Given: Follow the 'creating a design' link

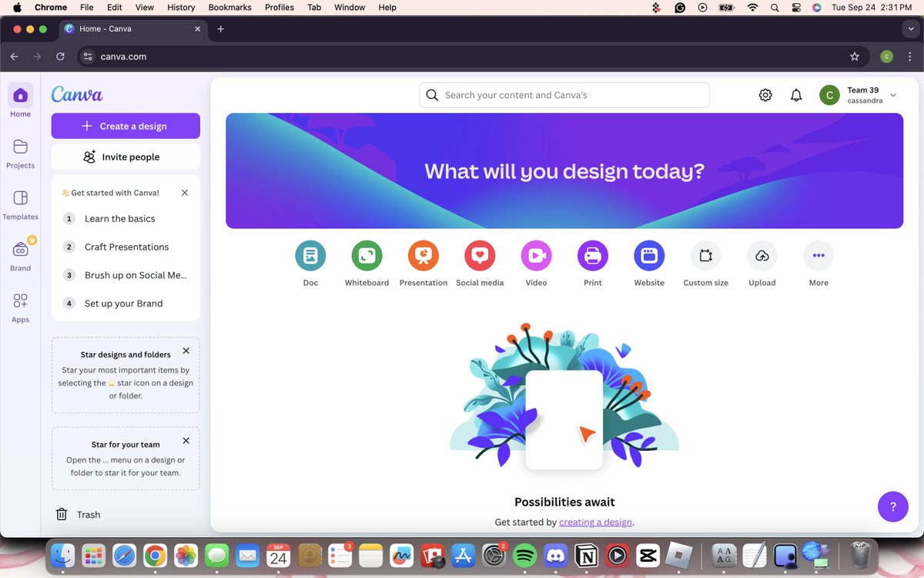Looking at the screenshot, I should [x=595, y=522].
